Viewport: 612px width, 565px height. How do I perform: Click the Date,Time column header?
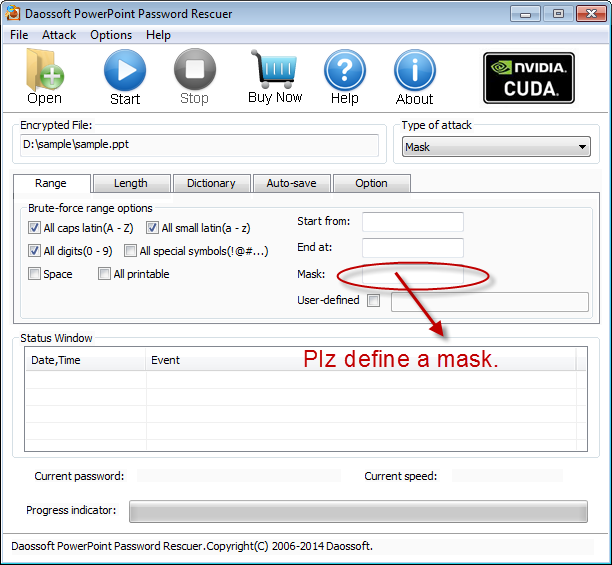point(85,360)
